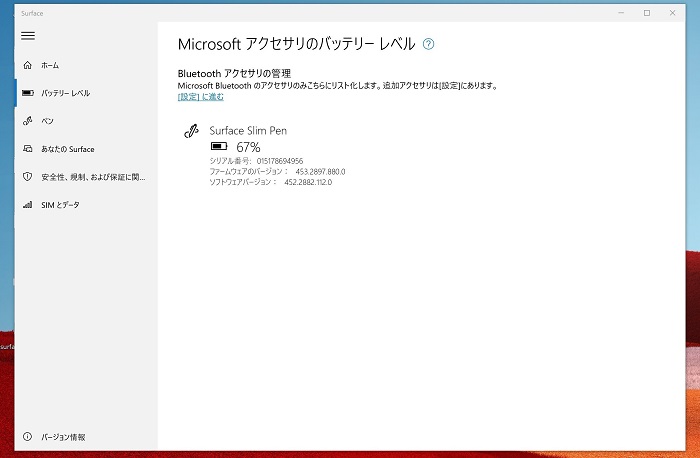Image resolution: width=700 pixels, height=458 pixels.
Task: Open the hamburger navigation menu
Action: coord(28,36)
